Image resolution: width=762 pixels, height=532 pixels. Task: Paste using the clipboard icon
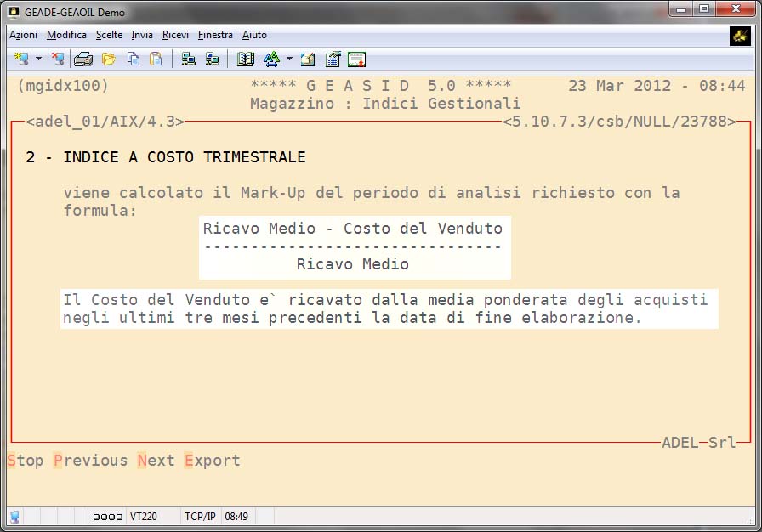tap(156, 59)
